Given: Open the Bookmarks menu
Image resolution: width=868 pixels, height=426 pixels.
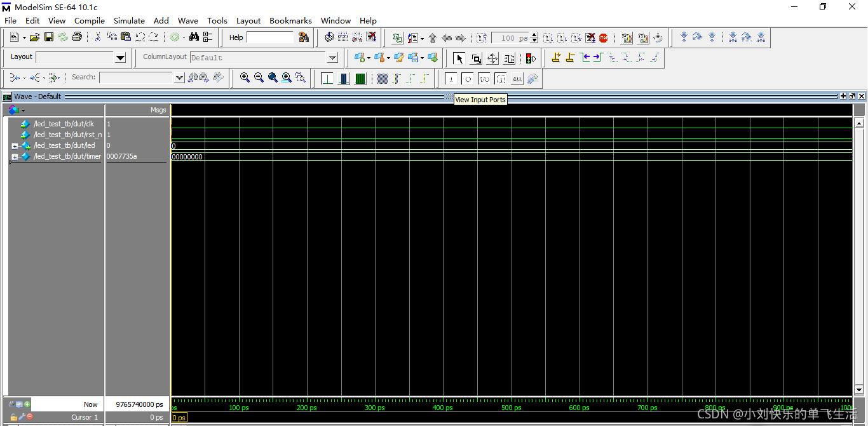Looking at the screenshot, I should [291, 20].
